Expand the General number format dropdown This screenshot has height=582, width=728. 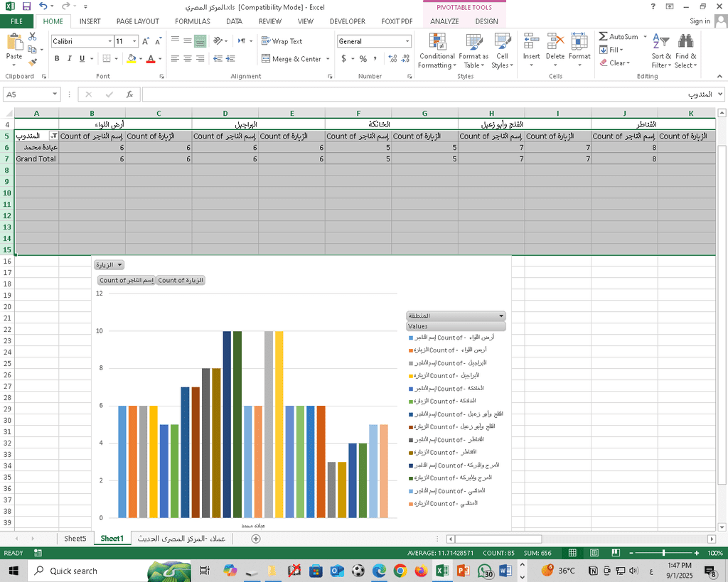[407, 41]
